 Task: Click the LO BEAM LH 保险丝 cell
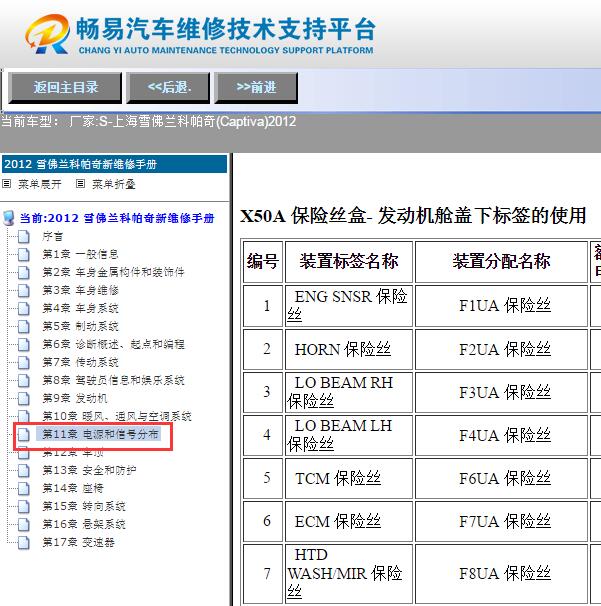point(349,435)
